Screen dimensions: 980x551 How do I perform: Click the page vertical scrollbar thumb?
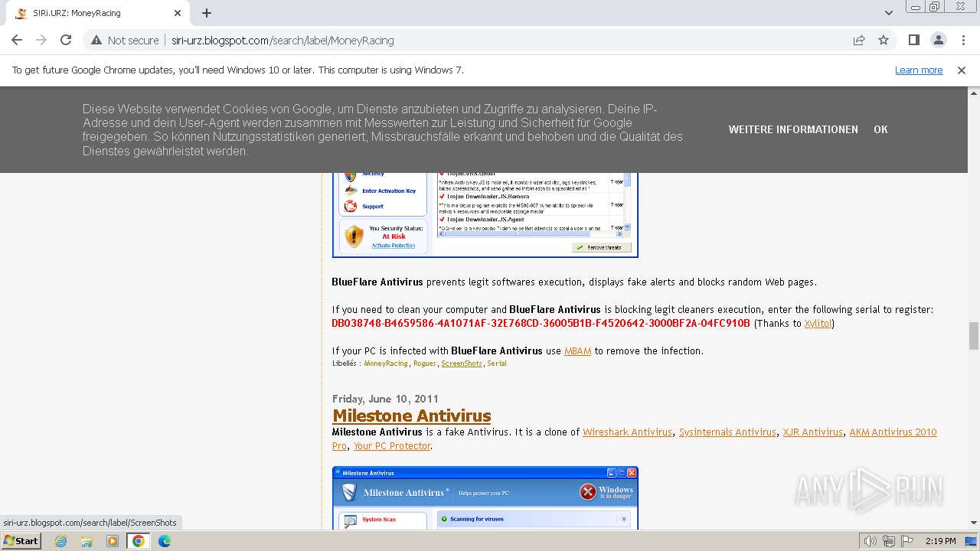point(974,335)
